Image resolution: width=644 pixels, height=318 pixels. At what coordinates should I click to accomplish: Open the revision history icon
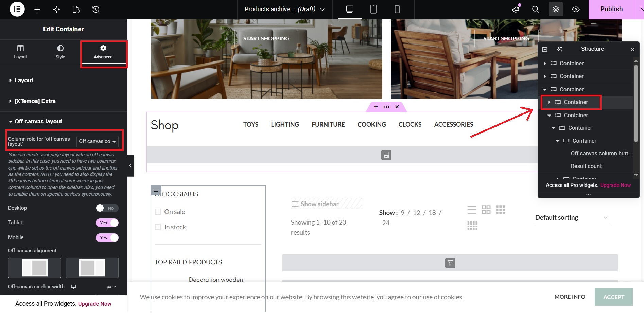click(x=96, y=9)
